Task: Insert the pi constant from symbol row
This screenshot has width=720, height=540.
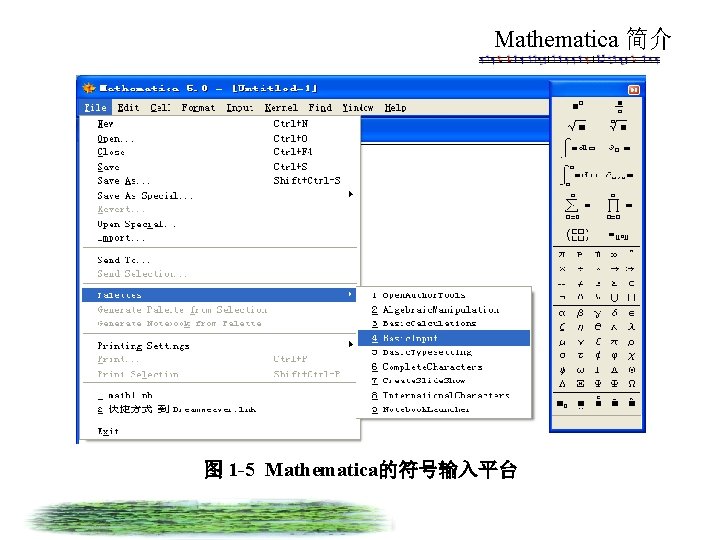Action: 562,254
